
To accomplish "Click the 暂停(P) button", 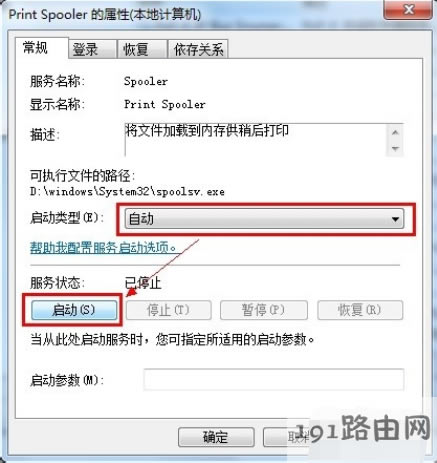I will [x=263, y=310].
